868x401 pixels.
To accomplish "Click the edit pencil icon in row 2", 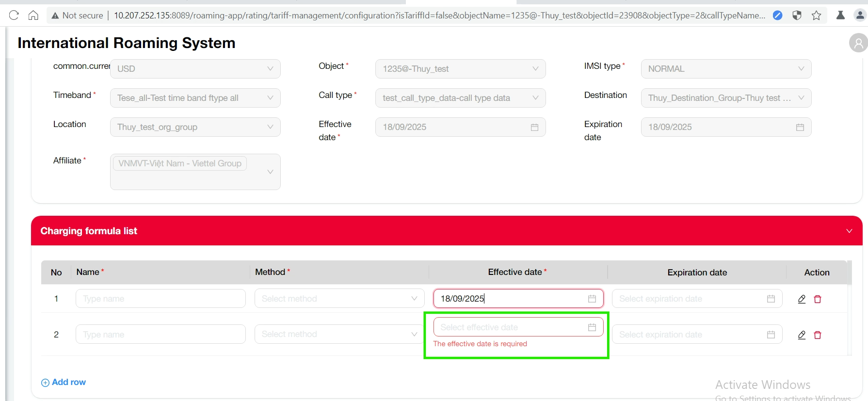I will point(802,335).
